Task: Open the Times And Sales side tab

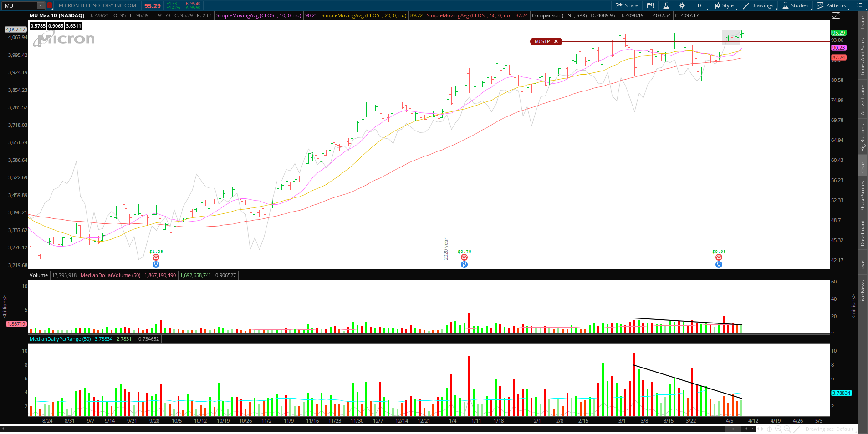Action: 863,57
